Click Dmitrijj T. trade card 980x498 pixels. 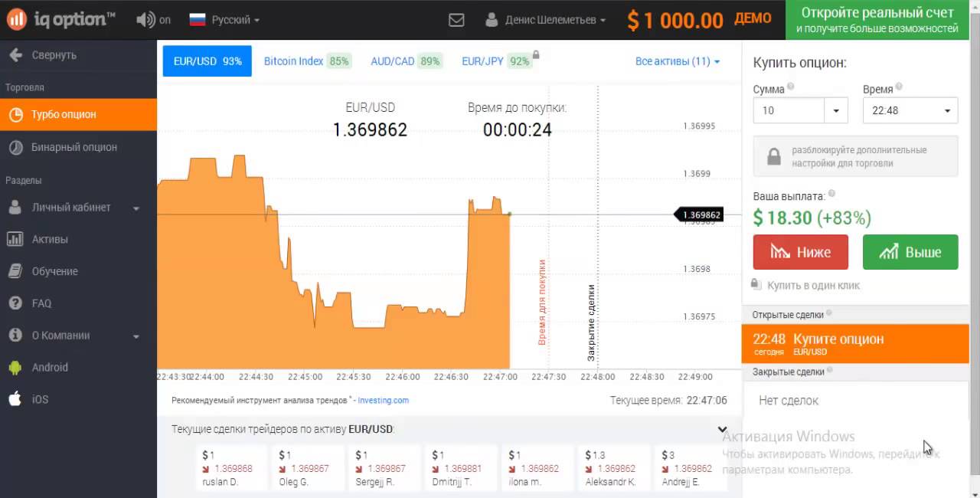point(462,468)
